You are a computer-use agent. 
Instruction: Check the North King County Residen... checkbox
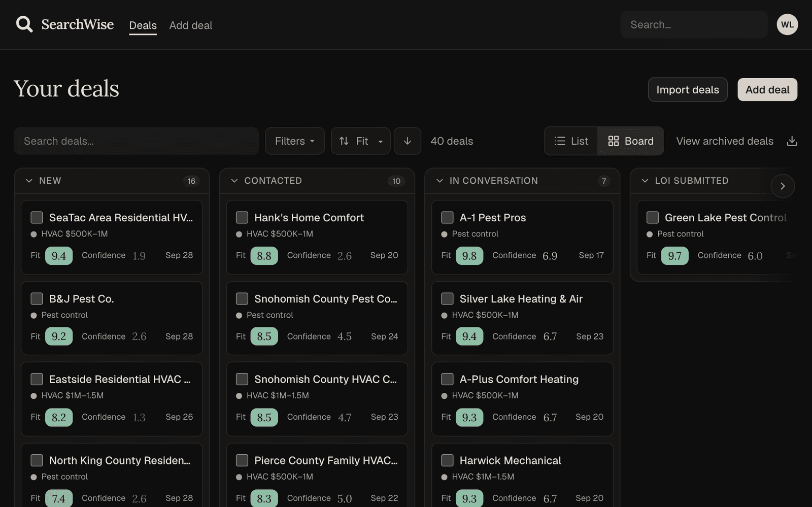coord(37,460)
